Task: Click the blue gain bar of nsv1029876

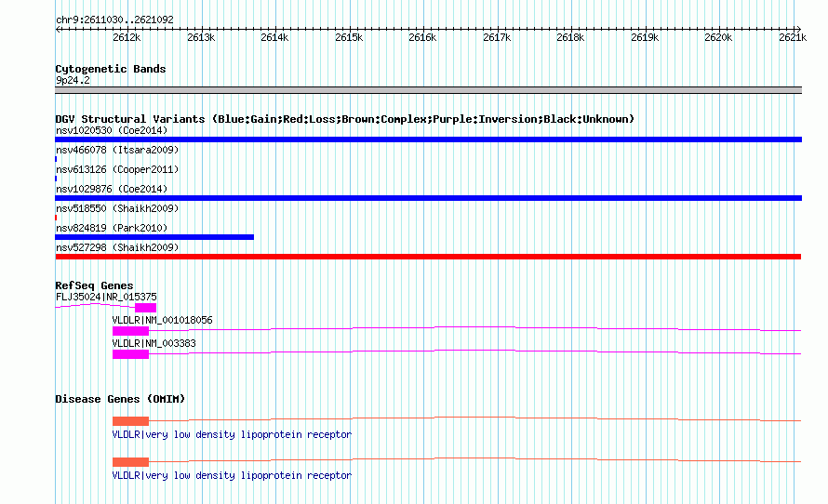Action: click(428, 198)
